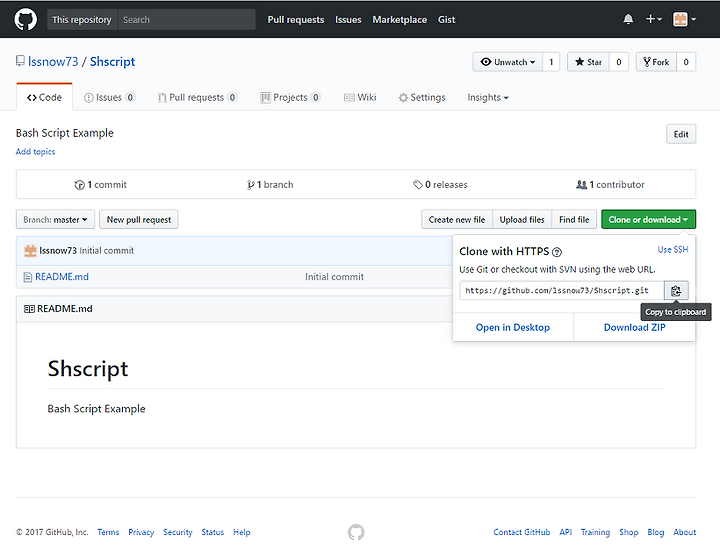
Task: Open the Security footer link
Action: (x=178, y=532)
